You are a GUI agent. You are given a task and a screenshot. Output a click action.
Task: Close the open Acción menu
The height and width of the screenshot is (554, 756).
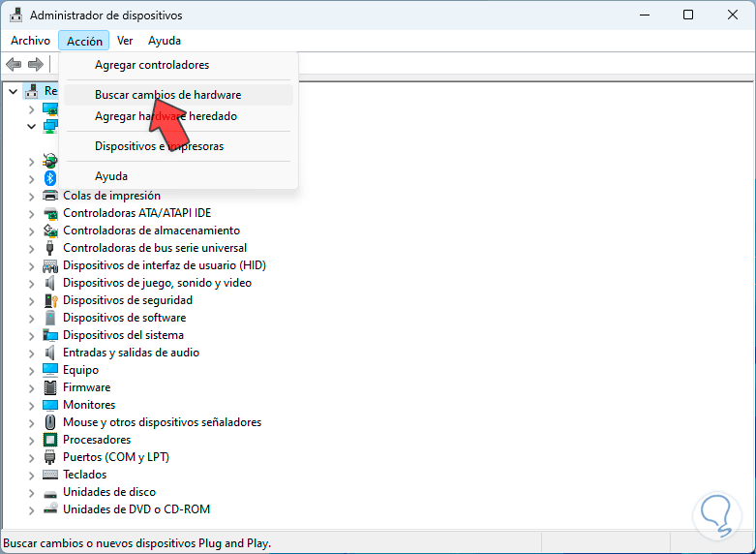pyautogui.click(x=84, y=41)
